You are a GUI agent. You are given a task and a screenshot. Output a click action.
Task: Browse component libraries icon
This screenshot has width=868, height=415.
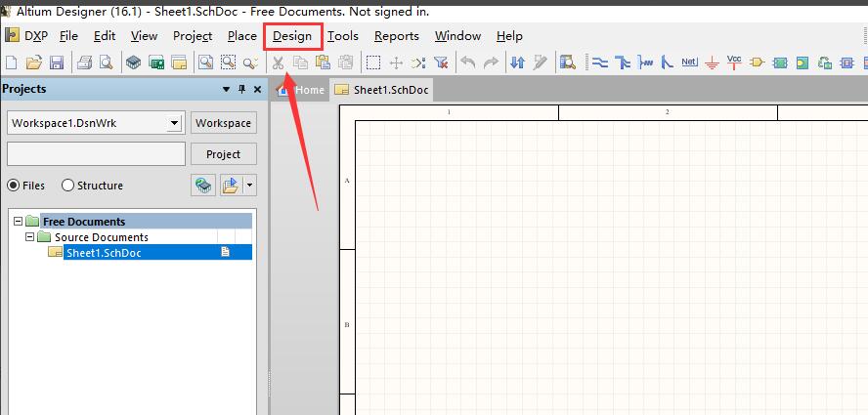567,62
